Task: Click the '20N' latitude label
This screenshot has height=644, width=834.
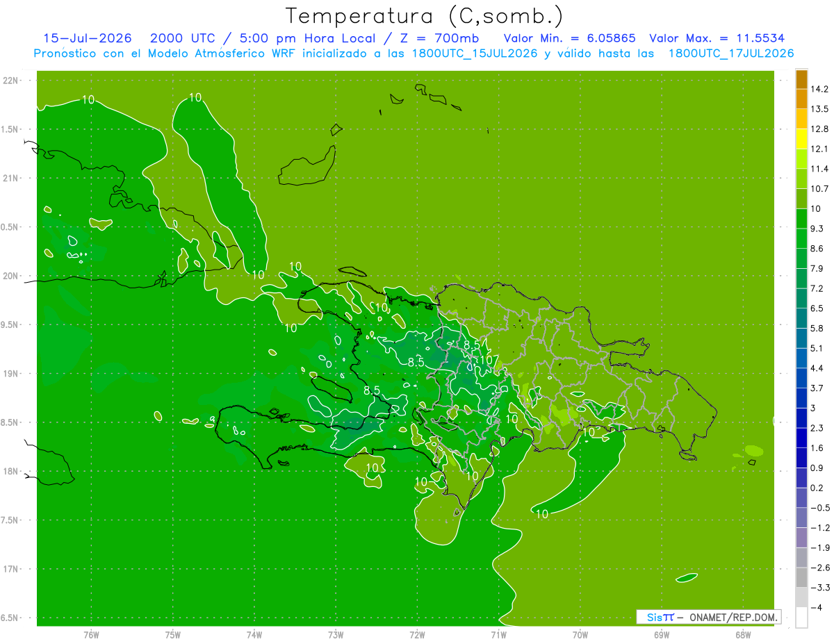Action: coord(10,276)
